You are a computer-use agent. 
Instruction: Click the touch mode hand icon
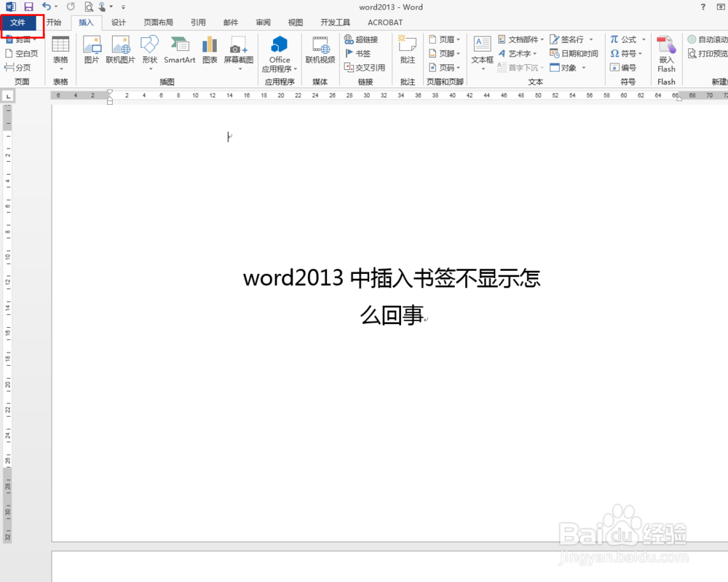[x=102, y=7]
